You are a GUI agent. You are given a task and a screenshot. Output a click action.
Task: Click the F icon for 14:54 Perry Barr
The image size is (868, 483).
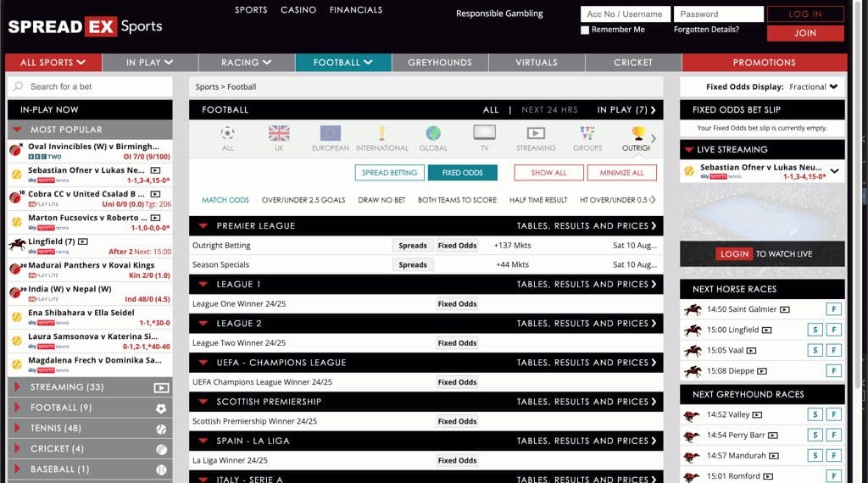pos(834,435)
